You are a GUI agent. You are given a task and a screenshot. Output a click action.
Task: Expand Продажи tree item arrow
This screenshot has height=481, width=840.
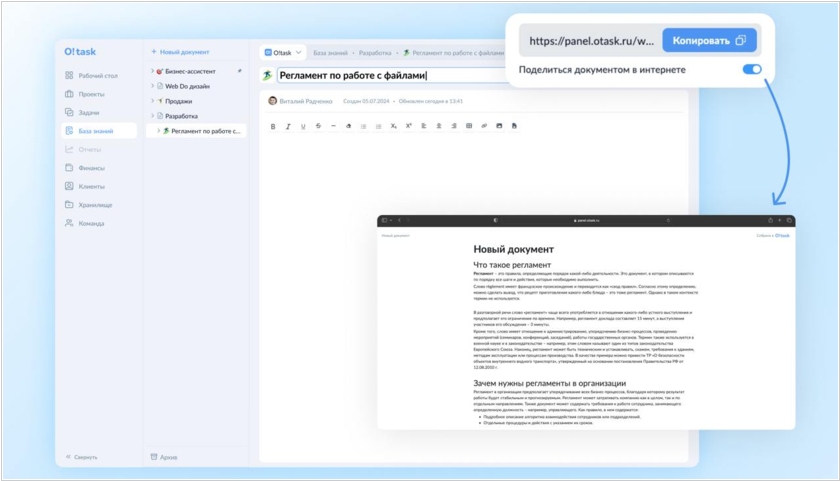(x=152, y=101)
